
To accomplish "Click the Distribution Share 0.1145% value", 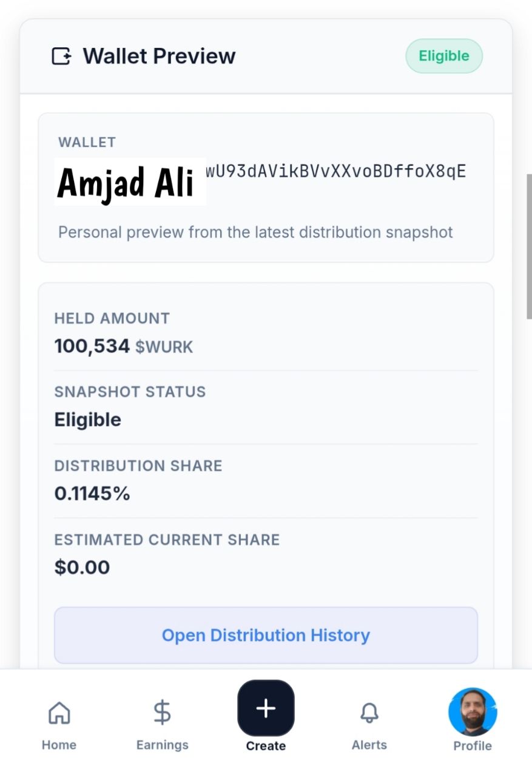I will [92, 494].
